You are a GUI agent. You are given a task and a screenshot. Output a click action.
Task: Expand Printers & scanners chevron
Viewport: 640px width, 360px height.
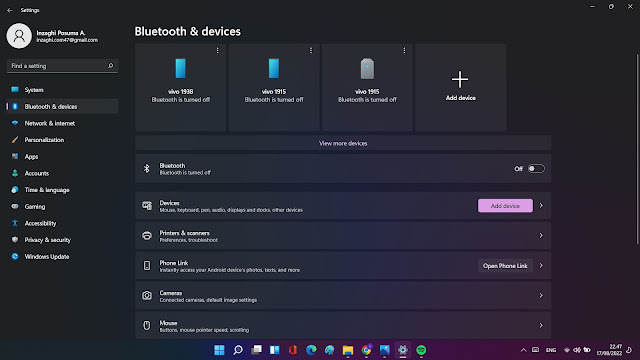541,236
